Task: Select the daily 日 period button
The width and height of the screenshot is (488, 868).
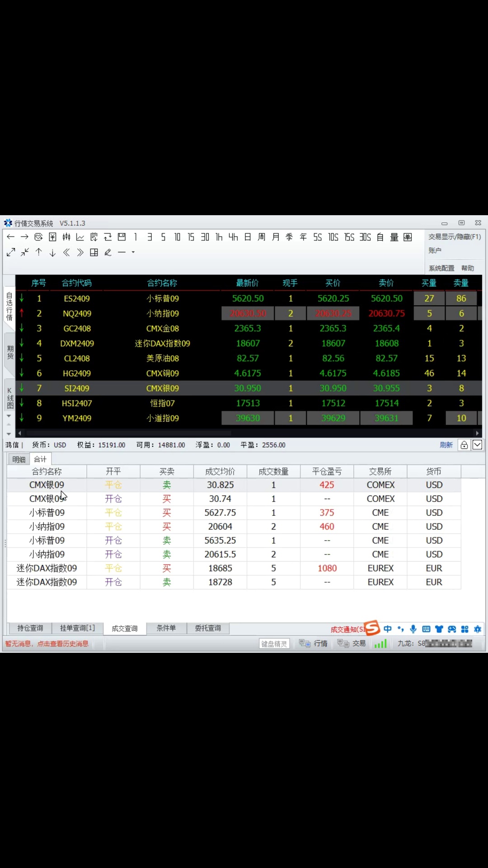Action: (248, 237)
